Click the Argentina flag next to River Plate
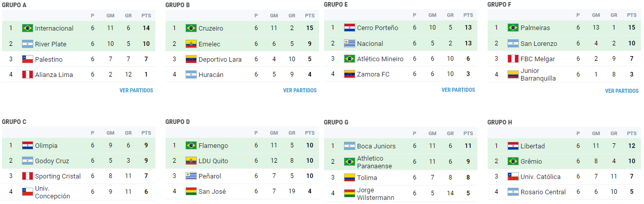The height and width of the screenshot is (204, 644). point(28,44)
